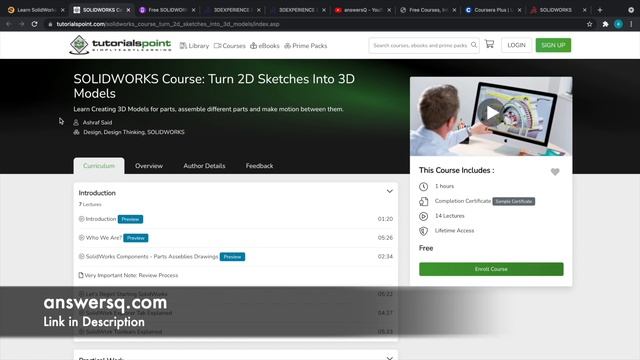640x360 pixels.
Task: Open the Who We Are Preview badge
Action: [136, 238]
